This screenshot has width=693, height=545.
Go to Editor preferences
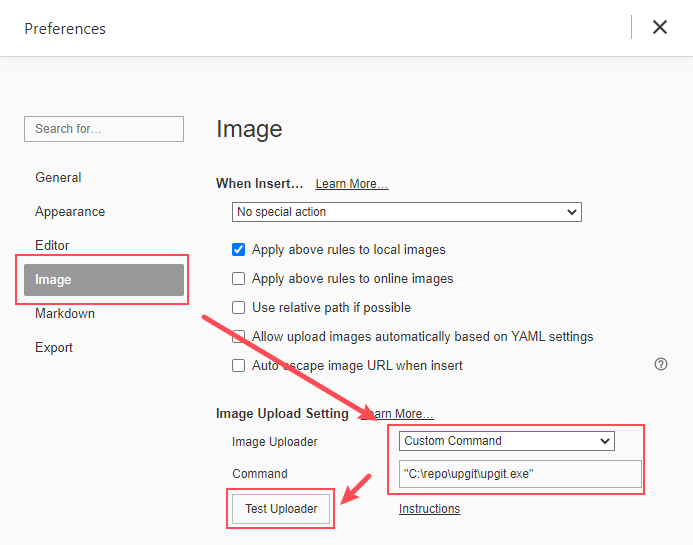52,246
